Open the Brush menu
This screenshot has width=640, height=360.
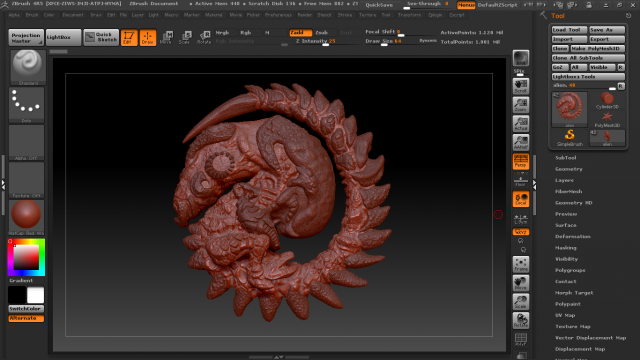pos(32,15)
